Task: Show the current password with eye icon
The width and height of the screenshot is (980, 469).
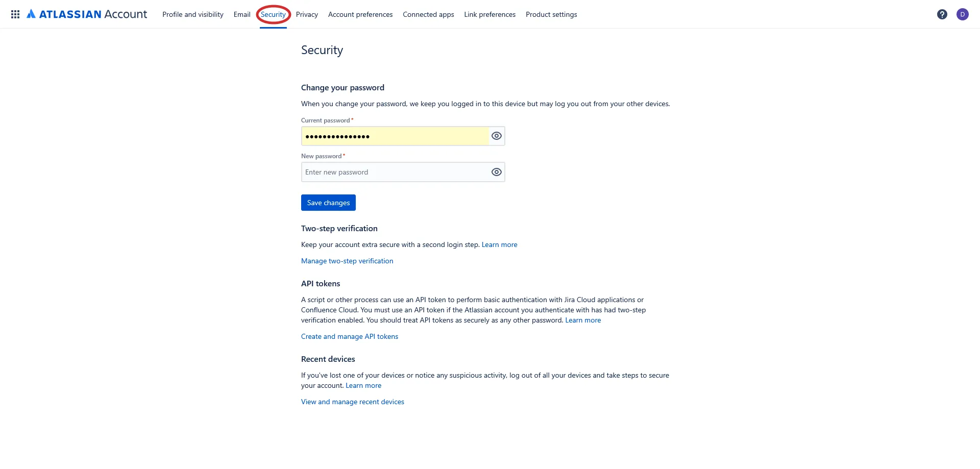Action: click(x=496, y=136)
